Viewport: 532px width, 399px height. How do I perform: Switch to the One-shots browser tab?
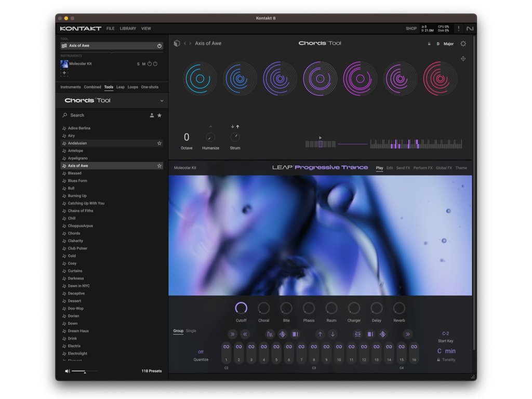coord(150,87)
